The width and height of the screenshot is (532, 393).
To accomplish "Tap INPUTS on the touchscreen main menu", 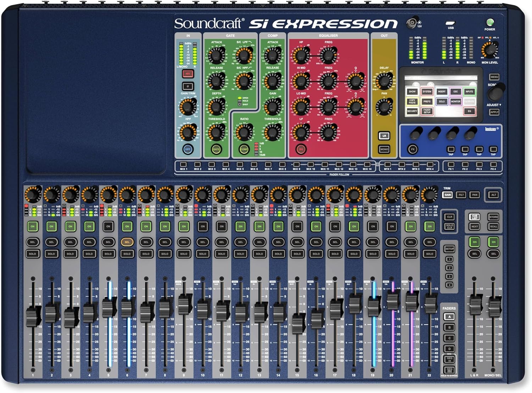I will pyautogui.click(x=469, y=92).
